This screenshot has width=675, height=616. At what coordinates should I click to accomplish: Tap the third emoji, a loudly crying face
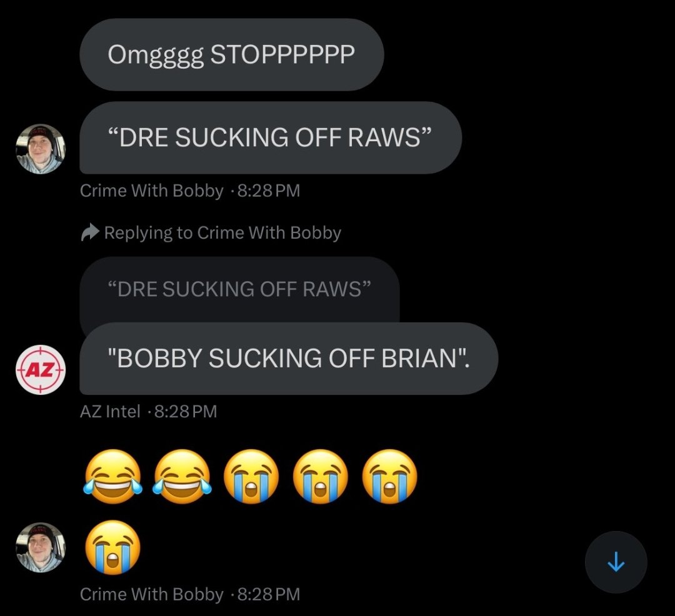[251, 476]
